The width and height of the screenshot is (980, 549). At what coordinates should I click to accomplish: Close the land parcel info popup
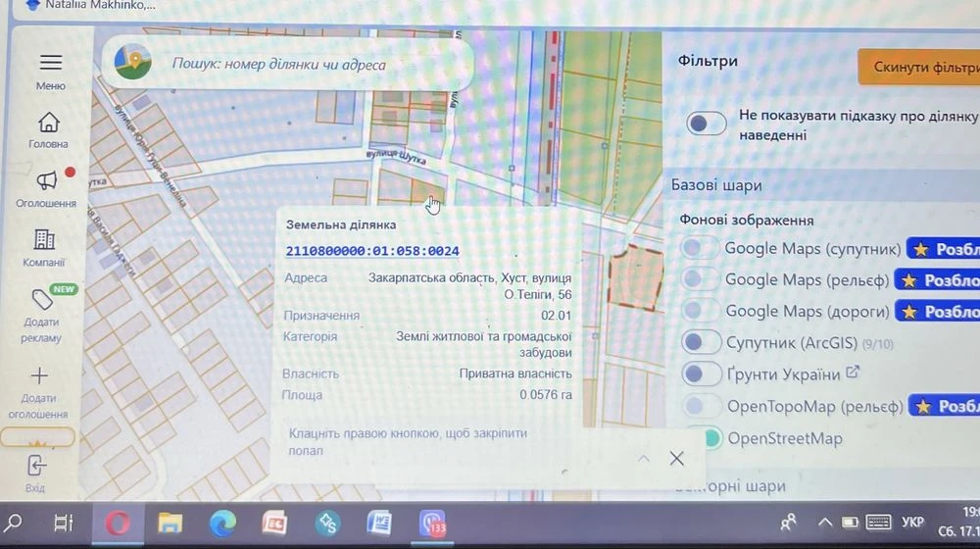coord(676,459)
